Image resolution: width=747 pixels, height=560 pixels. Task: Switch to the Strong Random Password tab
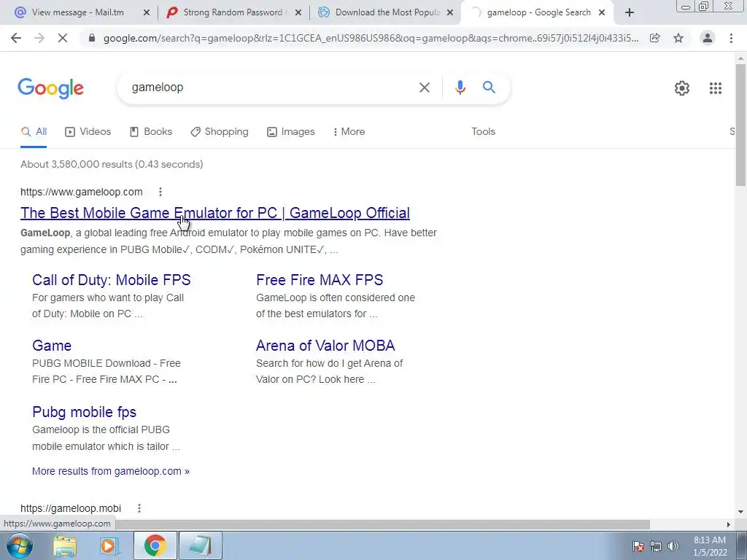click(233, 13)
